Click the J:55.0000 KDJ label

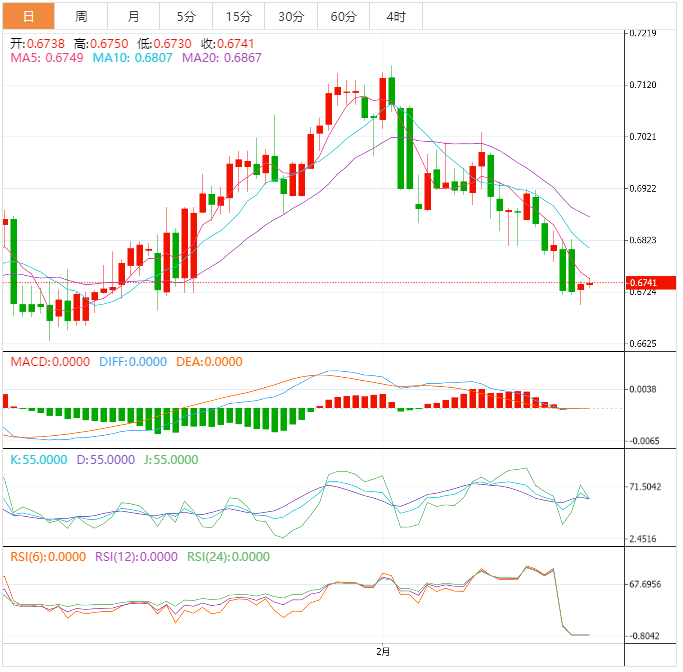(171, 459)
